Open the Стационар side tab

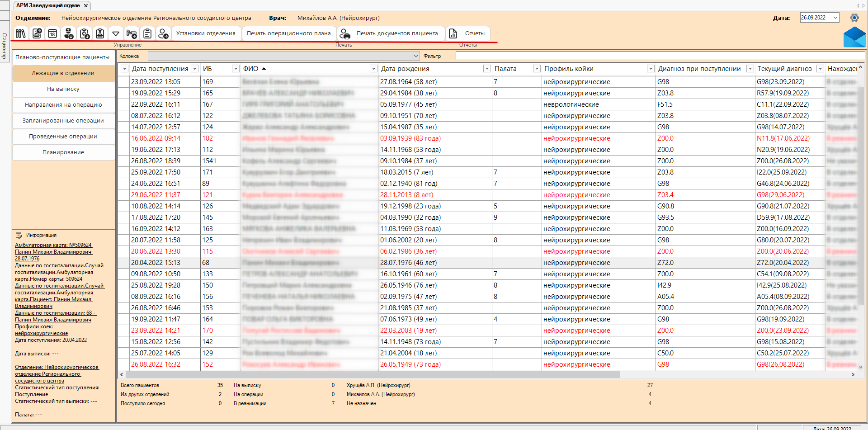click(x=5, y=46)
